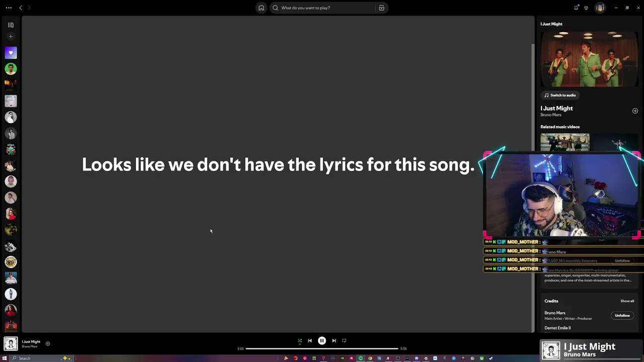Open Steam from the taskbar
The height and width of the screenshot is (362, 644).
[491, 358]
